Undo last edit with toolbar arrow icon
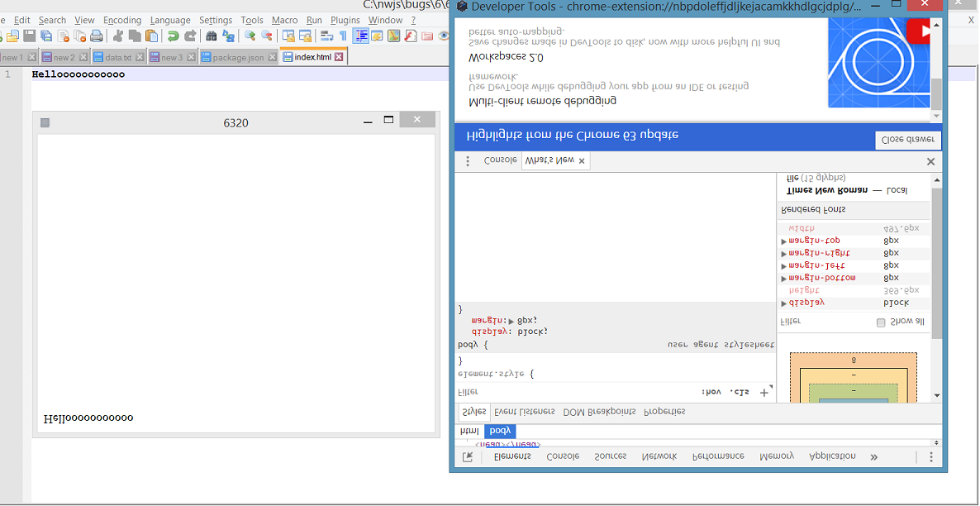The image size is (980, 506). [173, 36]
